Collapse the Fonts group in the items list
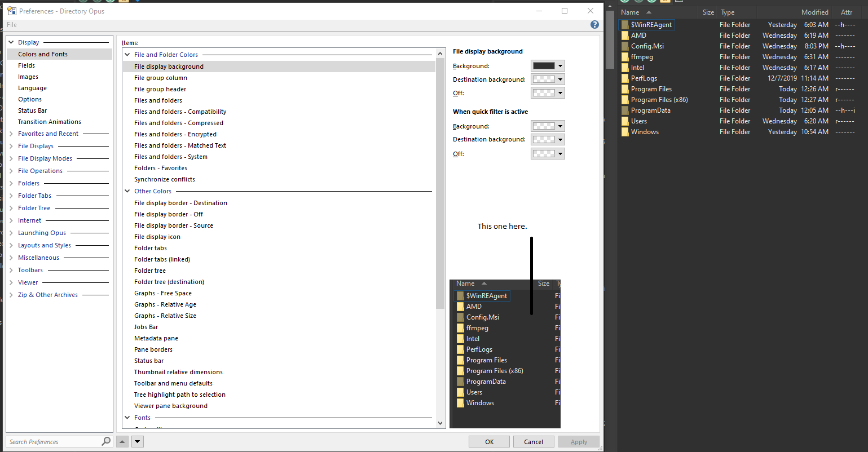Screen dimensions: 868x452 point(127,418)
